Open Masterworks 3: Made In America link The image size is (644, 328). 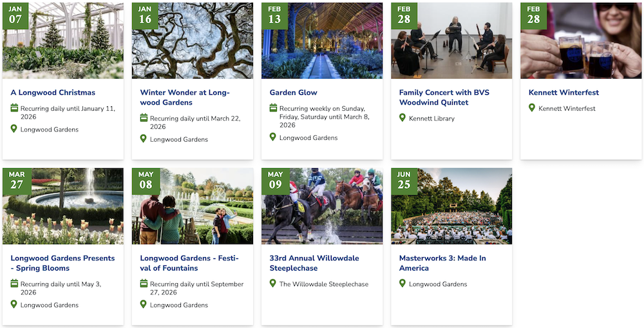point(442,263)
